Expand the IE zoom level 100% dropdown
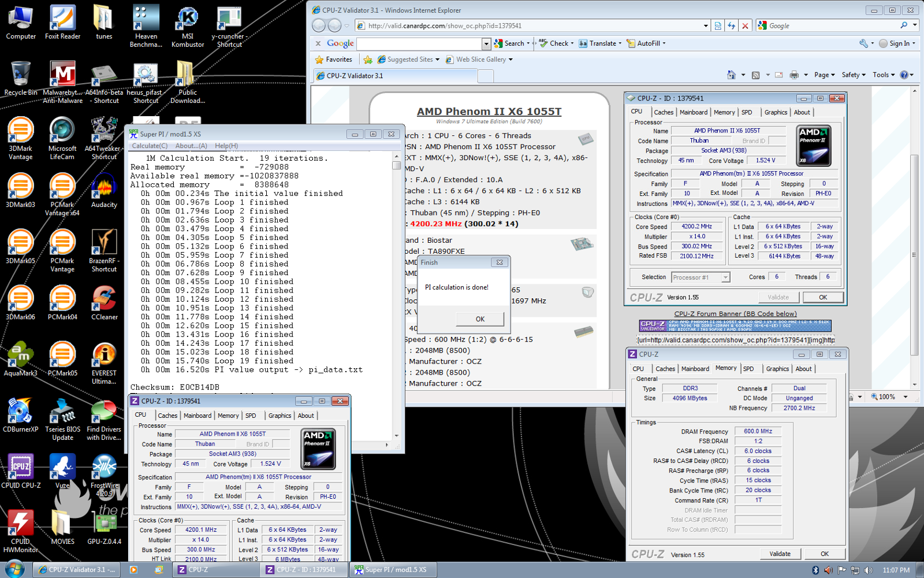Viewport: 924px width, 578px height. (x=906, y=397)
